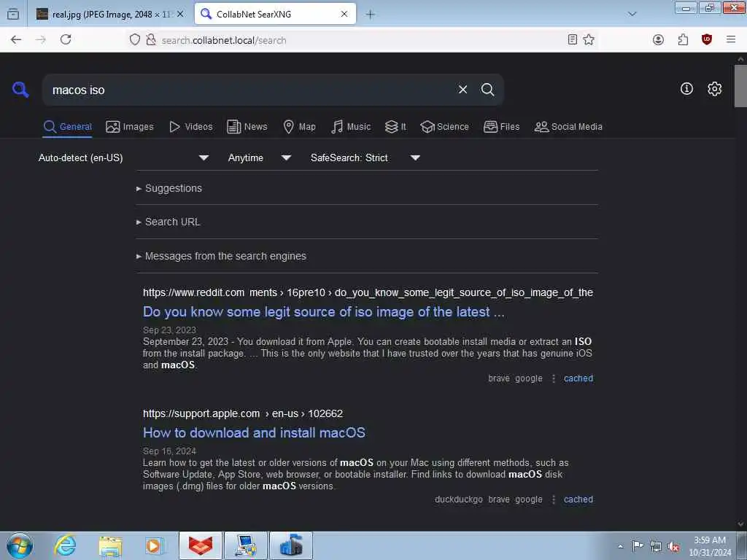Screen dimensions: 747x560
Task: Open Windows Explorer folder on taskbar
Action: tap(111, 545)
